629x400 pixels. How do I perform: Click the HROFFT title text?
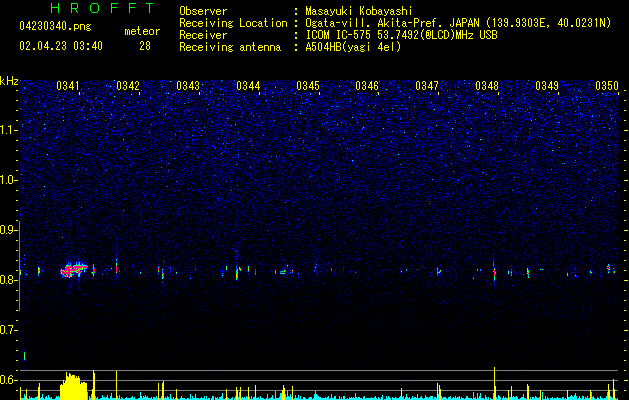point(103,8)
